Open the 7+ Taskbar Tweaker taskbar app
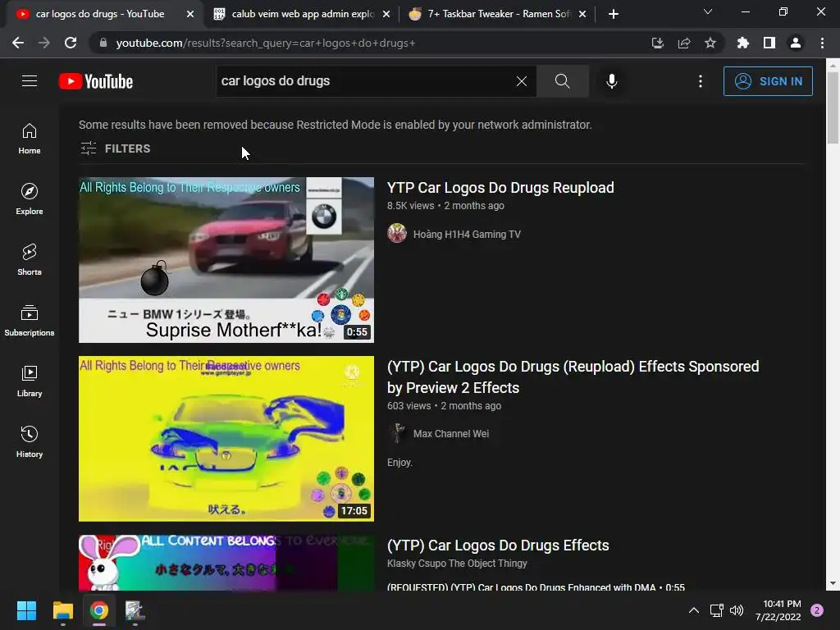840x630 pixels. 135,610
